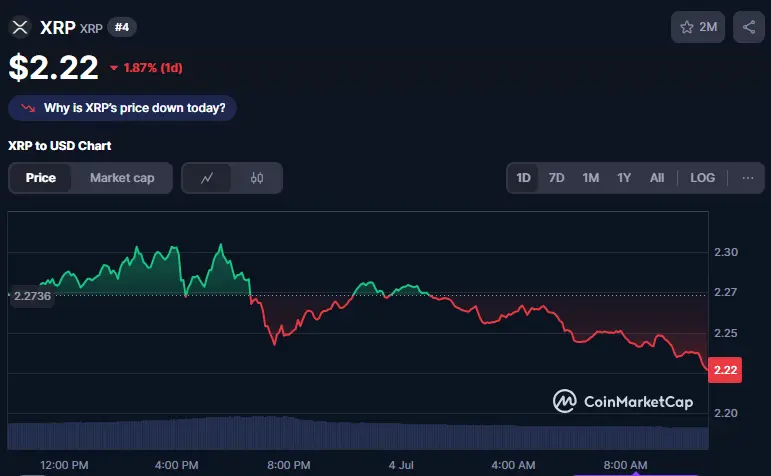
Task: Choose the 7D time range
Action: [556, 178]
